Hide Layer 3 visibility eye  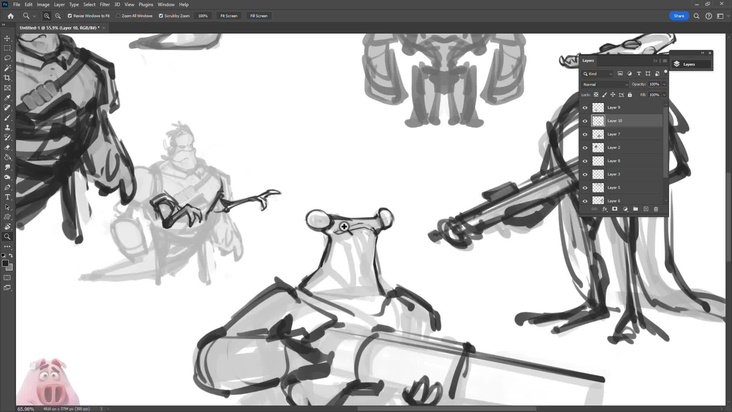[585, 174]
